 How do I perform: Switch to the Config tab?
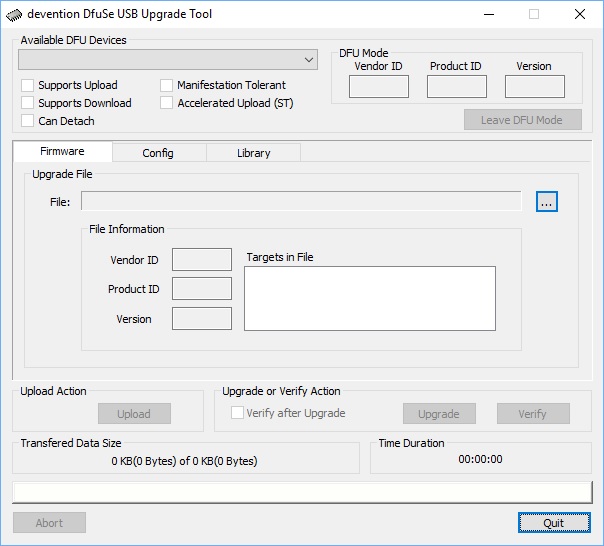pos(159,153)
